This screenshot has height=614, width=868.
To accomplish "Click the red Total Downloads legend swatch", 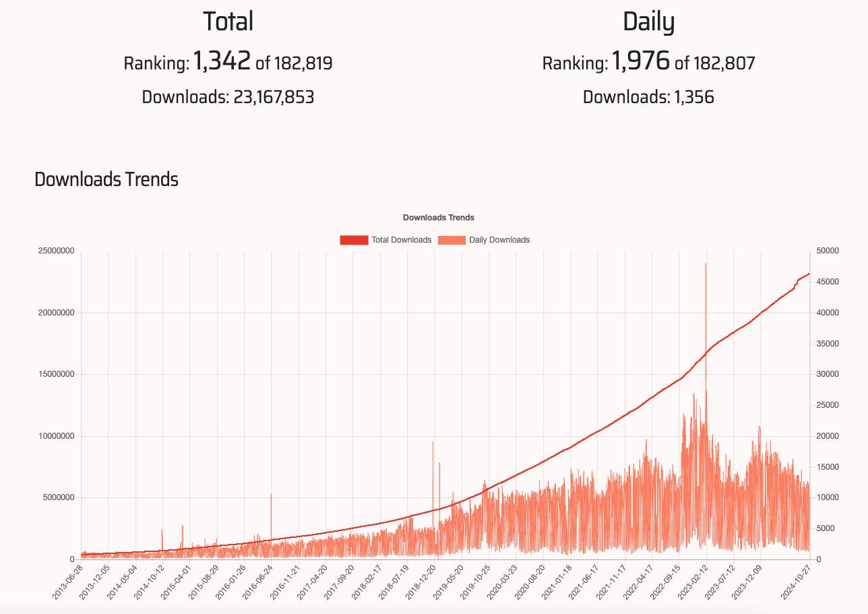I will coord(353,240).
